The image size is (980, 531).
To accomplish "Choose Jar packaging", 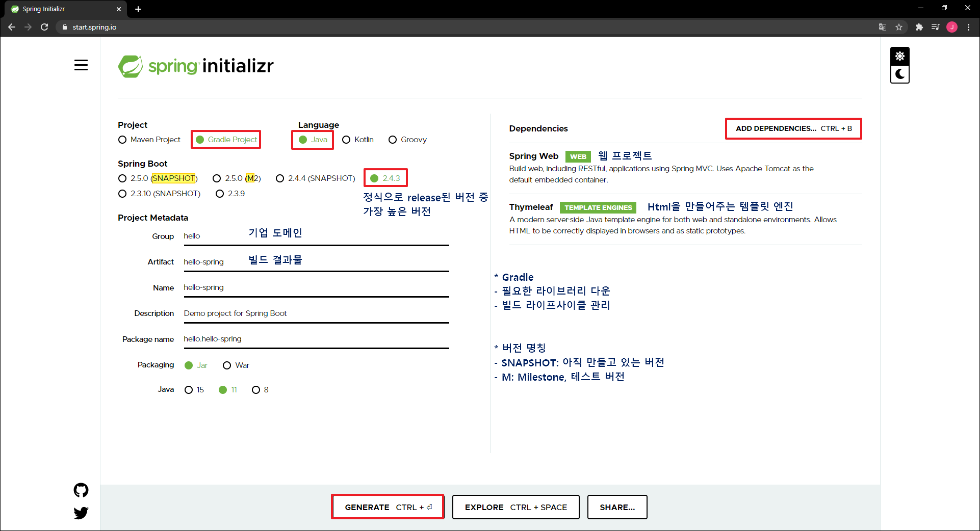I will point(196,365).
